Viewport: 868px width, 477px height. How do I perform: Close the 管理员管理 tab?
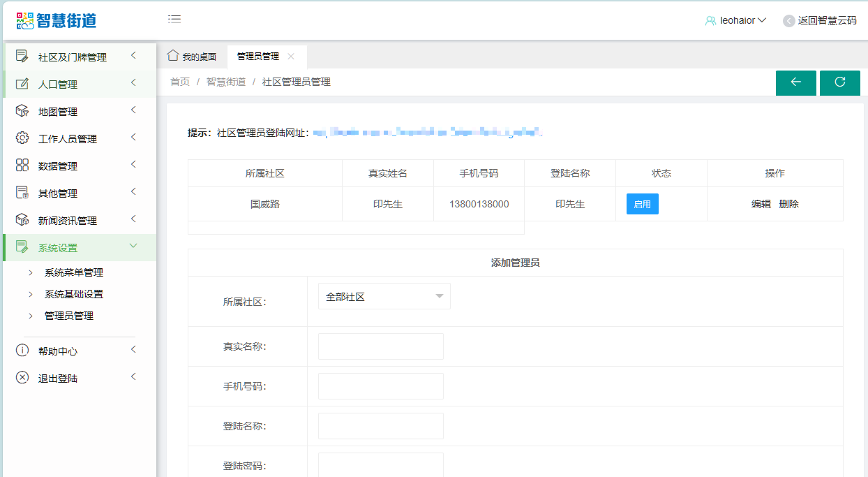(291, 57)
